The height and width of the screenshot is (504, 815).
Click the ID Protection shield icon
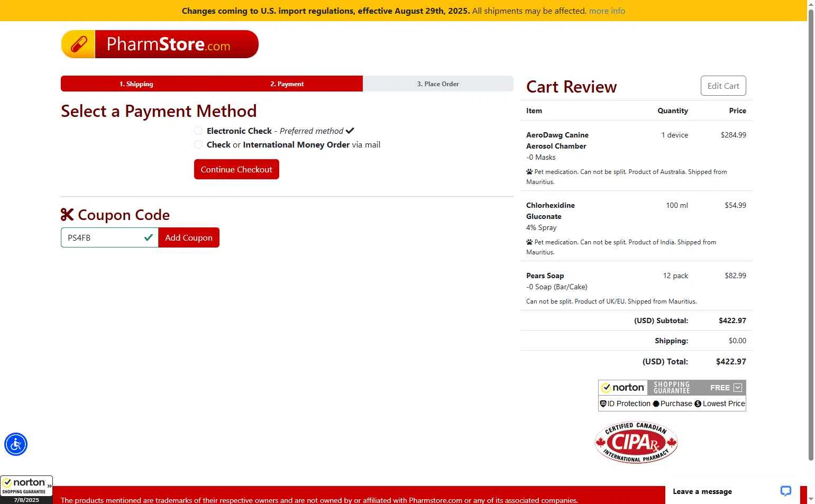click(x=603, y=404)
